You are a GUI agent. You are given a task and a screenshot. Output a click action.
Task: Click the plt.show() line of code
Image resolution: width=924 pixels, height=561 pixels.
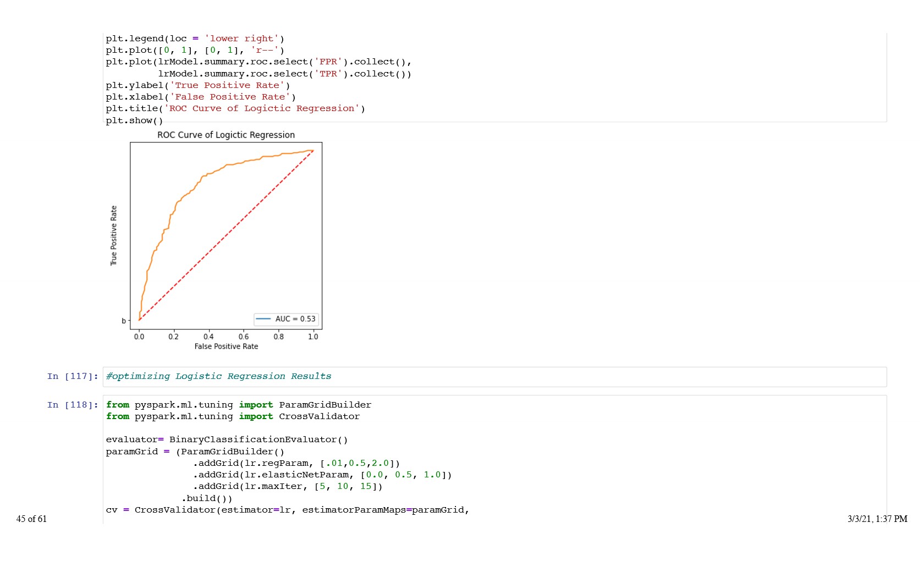pos(134,120)
